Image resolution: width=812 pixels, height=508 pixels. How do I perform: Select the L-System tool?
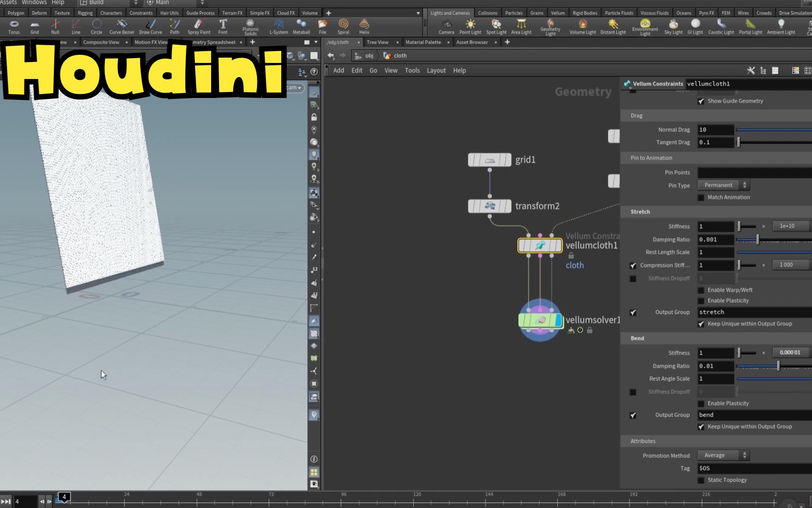point(278,27)
